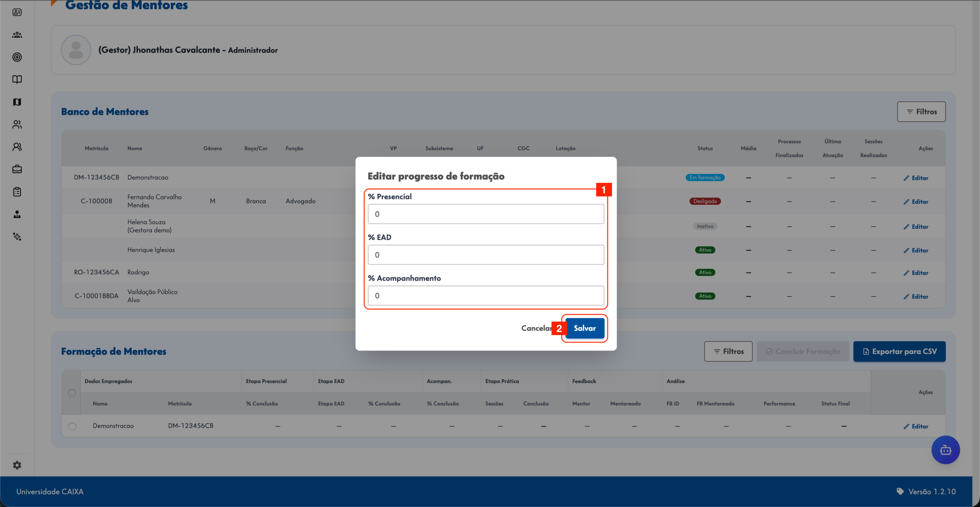This screenshot has height=507, width=980.
Task: Toggle the select-all circle in Formação table header
Action: (72, 393)
